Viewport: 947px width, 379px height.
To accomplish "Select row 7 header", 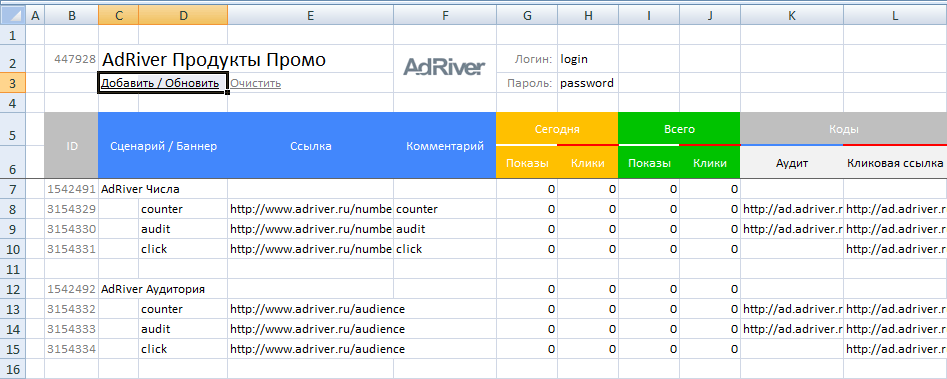I will tap(13, 189).
